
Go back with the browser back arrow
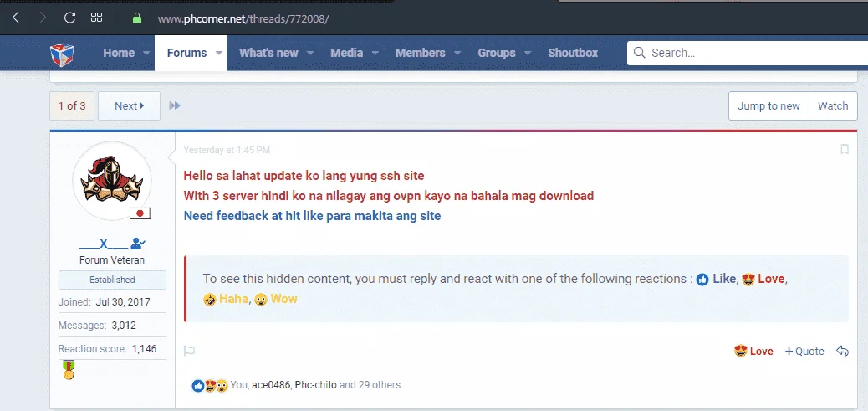point(16,18)
